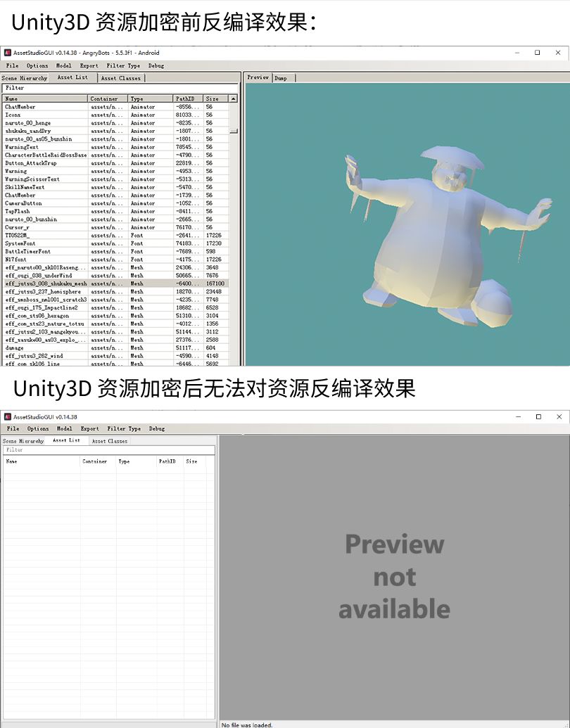Screen dimensions: 570x728
Task: Sort by Container column in AngryBots window
Action: [107, 98]
